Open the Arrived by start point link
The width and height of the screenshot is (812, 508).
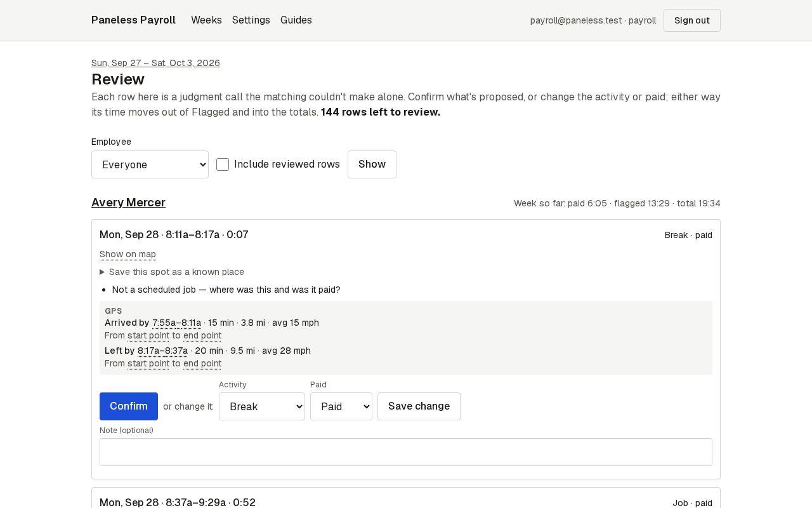coord(148,335)
